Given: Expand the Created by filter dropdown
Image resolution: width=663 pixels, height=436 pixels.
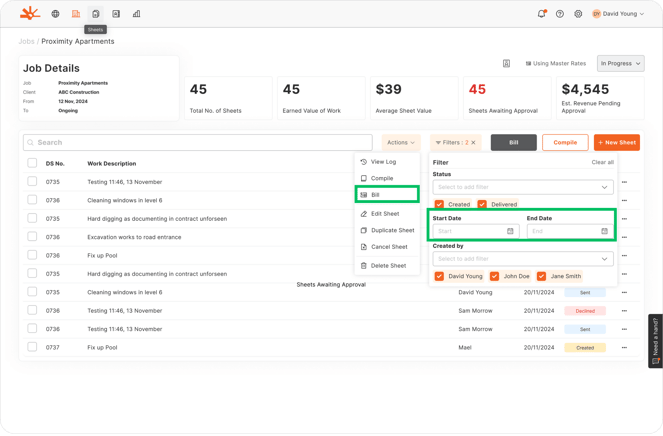Looking at the screenshot, I should coord(522,259).
